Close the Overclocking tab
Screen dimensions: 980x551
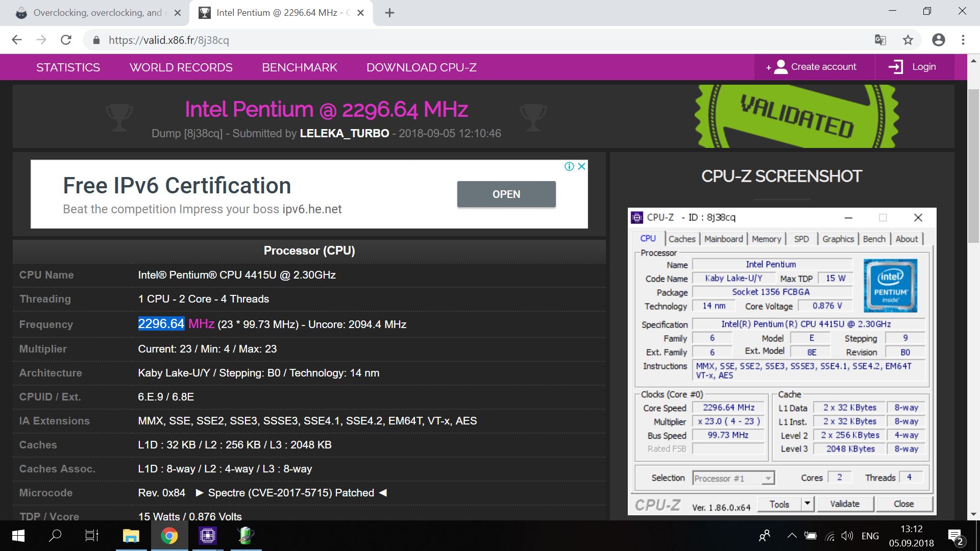(178, 13)
